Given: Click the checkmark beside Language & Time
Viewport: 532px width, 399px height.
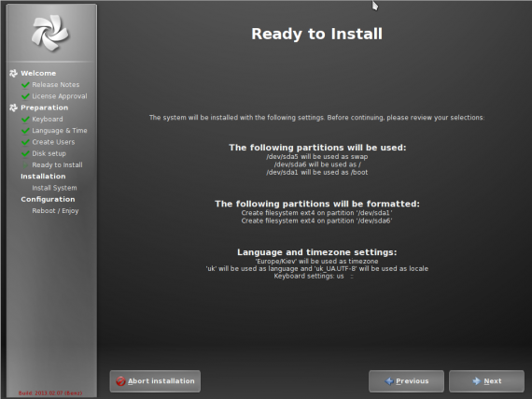Looking at the screenshot, I should click(25, 131).
